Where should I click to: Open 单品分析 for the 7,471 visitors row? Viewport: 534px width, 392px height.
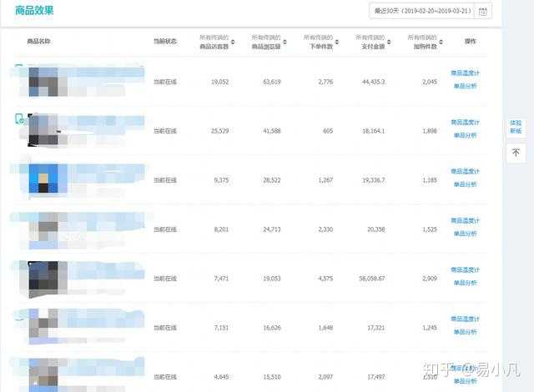[465, 283]
